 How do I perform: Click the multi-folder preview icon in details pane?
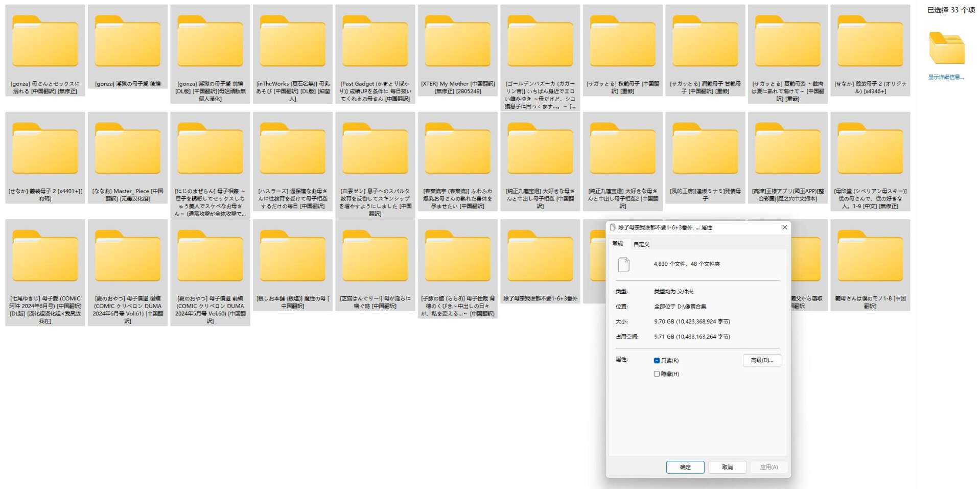tap(946, 48)
